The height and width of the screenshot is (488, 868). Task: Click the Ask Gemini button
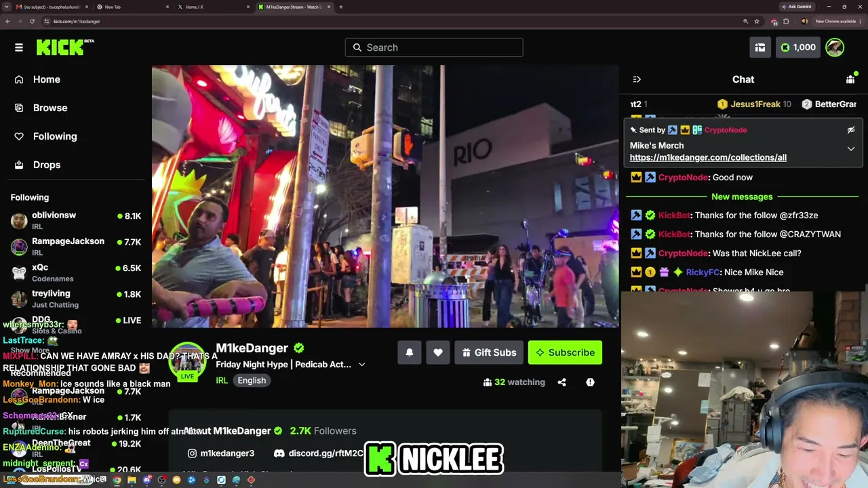tap(797, 7)
